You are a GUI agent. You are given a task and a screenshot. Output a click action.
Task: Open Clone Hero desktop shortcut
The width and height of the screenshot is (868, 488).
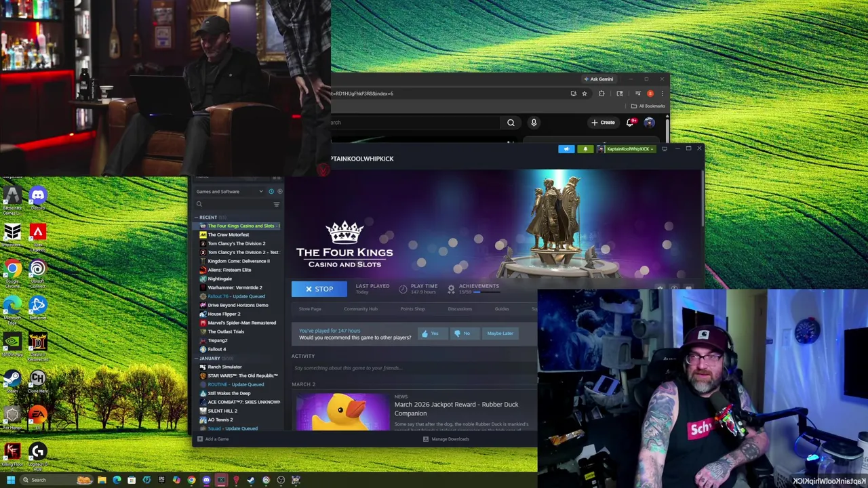click(37, 382)
